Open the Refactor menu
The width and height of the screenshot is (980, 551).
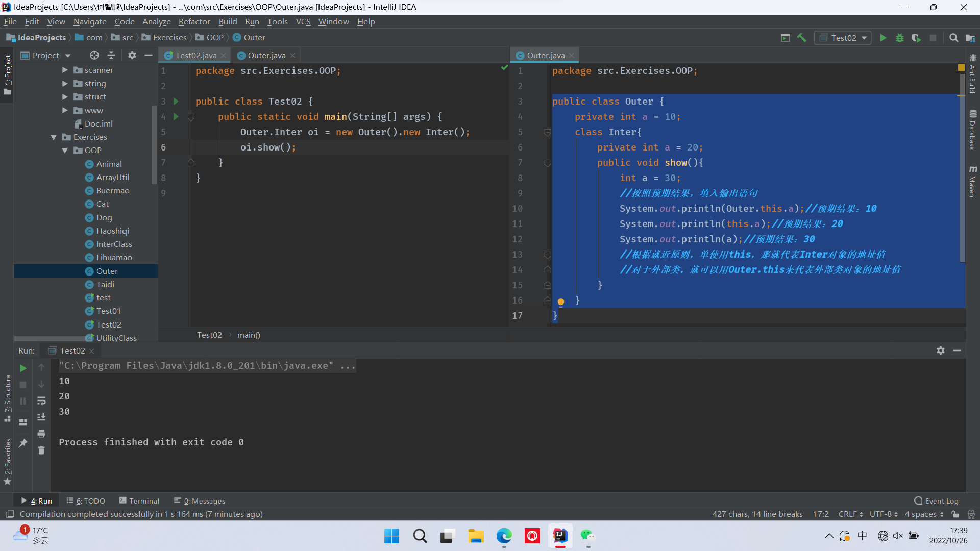194,21
